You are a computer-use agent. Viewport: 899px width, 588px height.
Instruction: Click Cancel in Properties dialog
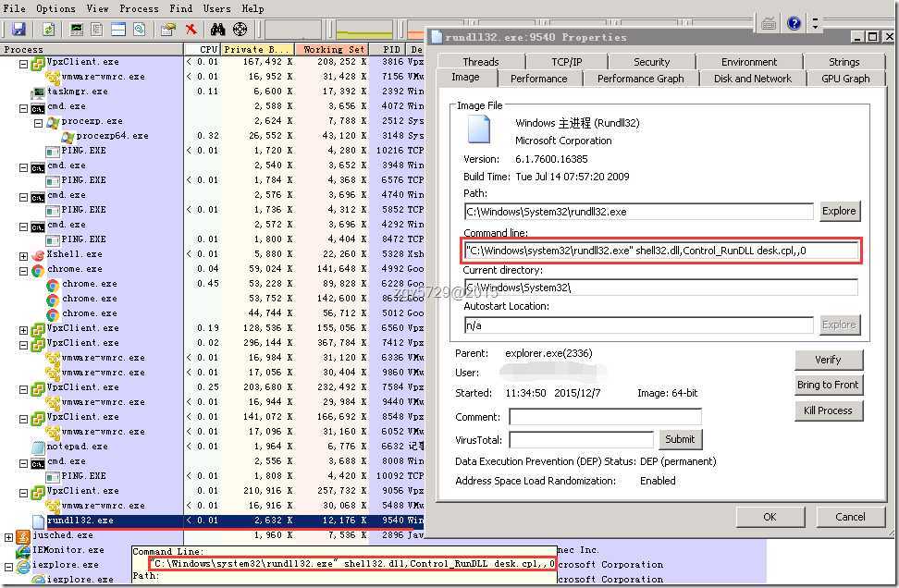click(x=850, y=517)
